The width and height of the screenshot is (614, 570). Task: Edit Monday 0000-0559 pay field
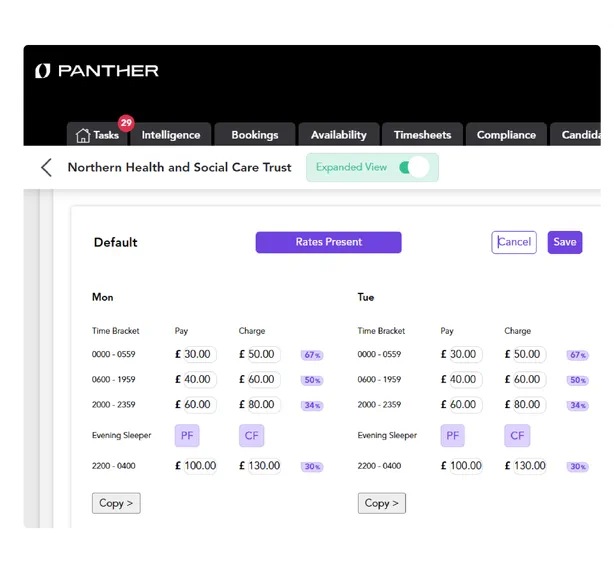(199, 354)
